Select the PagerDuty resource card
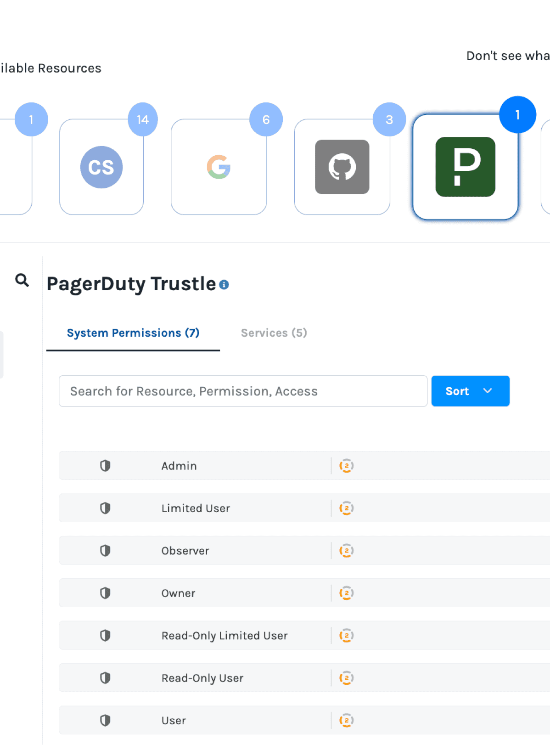Screen dimensions: 550x756 (466, 167)
